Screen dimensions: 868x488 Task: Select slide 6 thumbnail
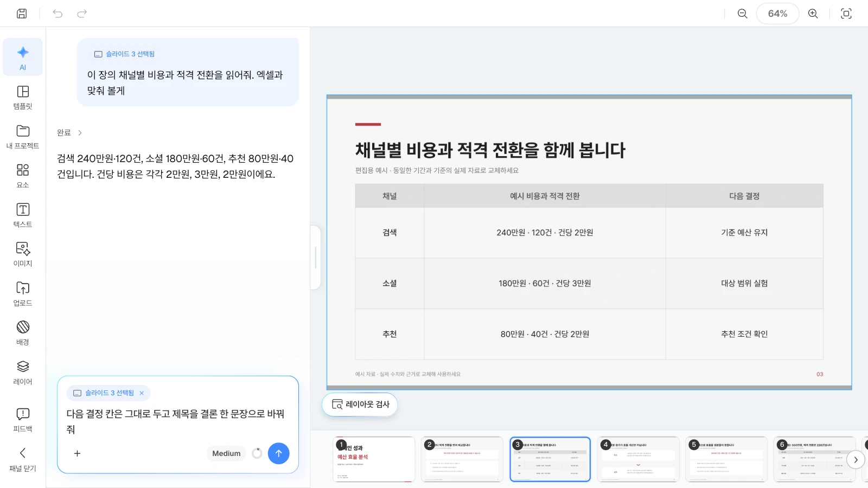(814, 459)
